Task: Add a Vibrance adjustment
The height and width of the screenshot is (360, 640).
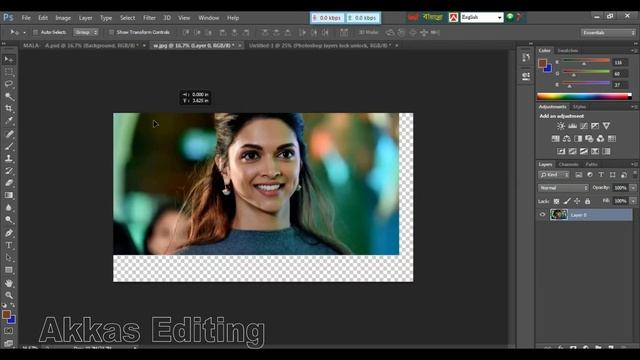Action: click(607, 126)
